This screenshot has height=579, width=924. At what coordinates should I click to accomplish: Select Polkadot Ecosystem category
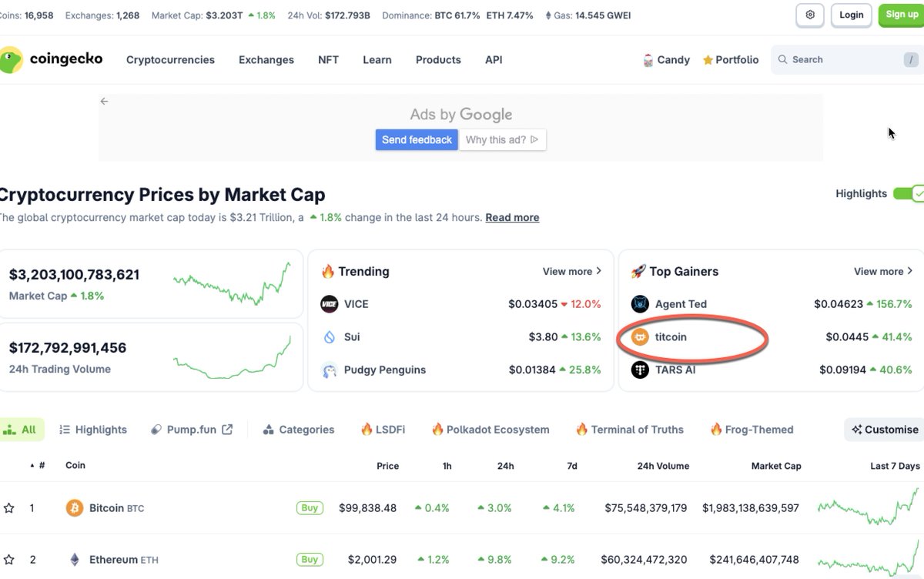[490, 430]
